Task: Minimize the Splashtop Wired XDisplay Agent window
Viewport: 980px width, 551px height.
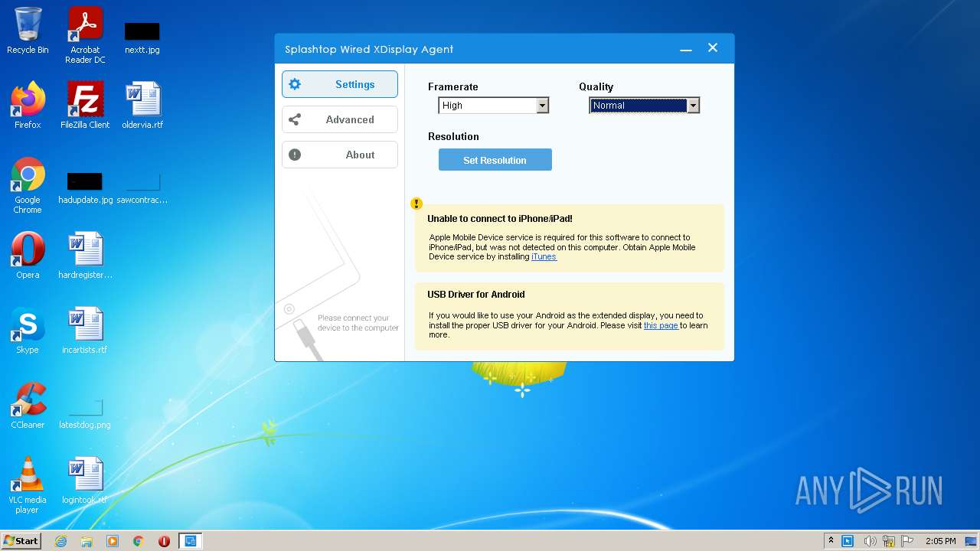Action: 686,49
